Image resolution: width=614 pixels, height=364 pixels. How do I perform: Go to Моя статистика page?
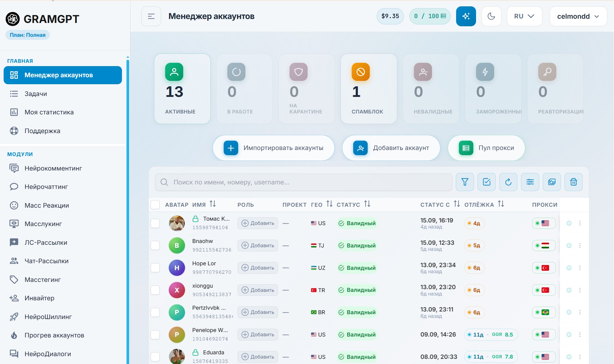click(63, 112)
